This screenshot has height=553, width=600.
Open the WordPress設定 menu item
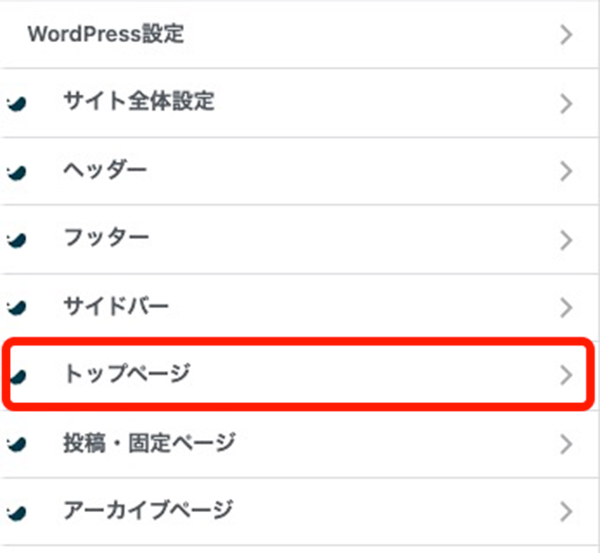(x=105, y=35)
